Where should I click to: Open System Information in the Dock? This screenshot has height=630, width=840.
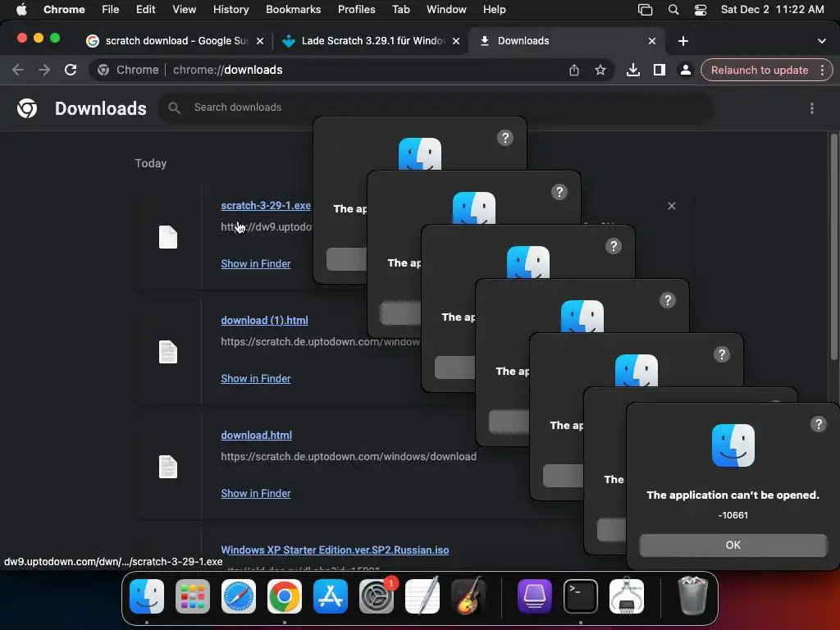coord(627,596)
